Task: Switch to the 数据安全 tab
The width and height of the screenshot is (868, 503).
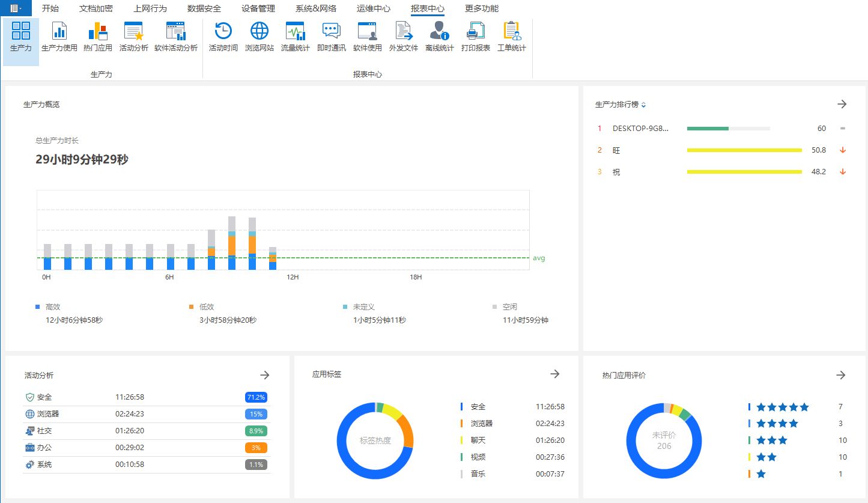Action: click(204, 8)
